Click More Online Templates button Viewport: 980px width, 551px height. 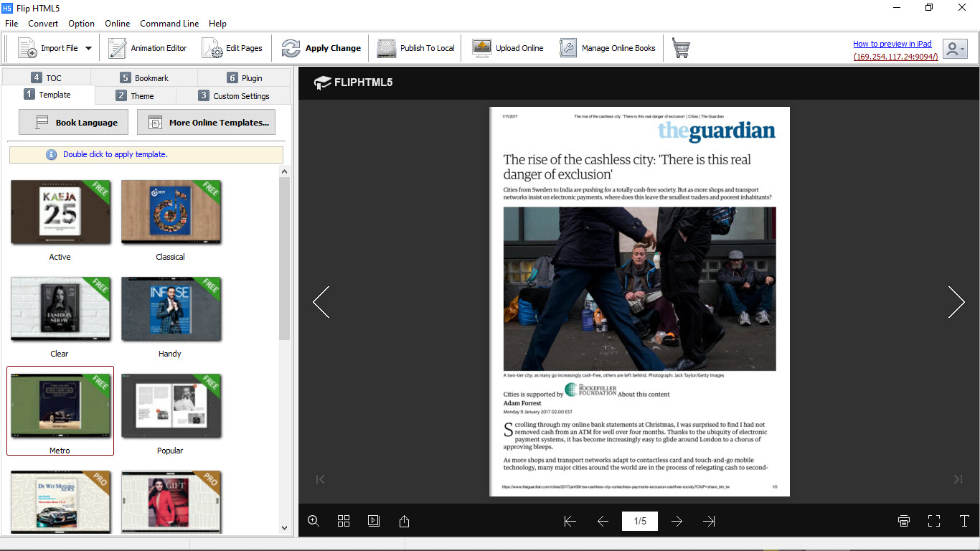pyautogui.click(x=206, y=122)
